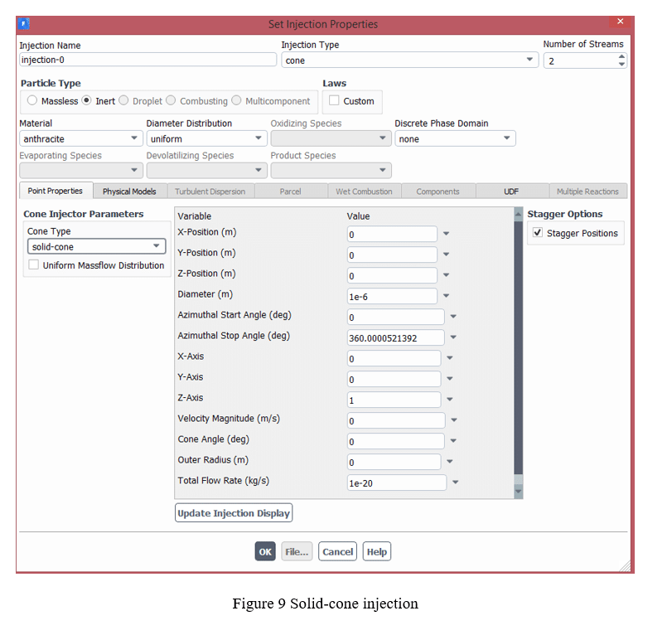Enable the Custom laws checkbox

[x=334, y=101]
